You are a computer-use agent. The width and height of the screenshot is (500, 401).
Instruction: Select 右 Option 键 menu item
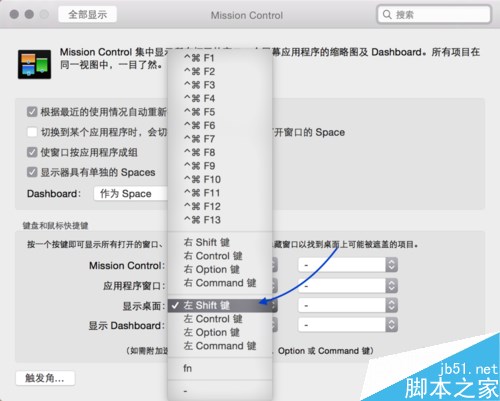coord(220,269)
